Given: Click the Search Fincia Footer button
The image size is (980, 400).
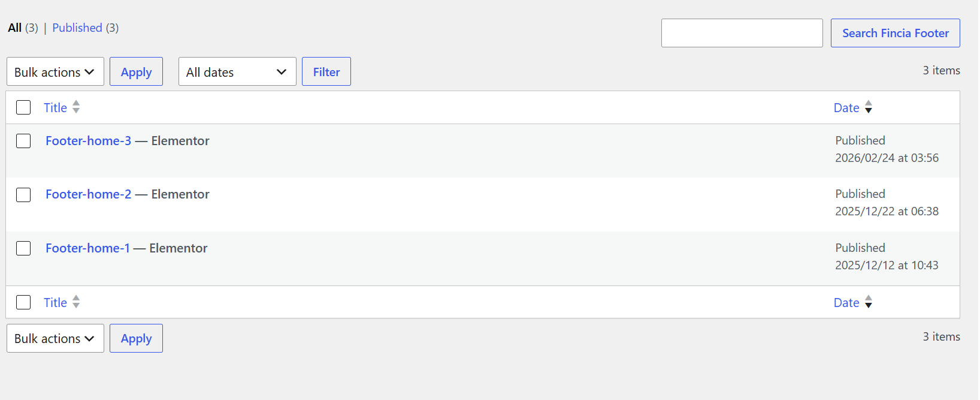Looking at the screenshot, I should point(895,33).
